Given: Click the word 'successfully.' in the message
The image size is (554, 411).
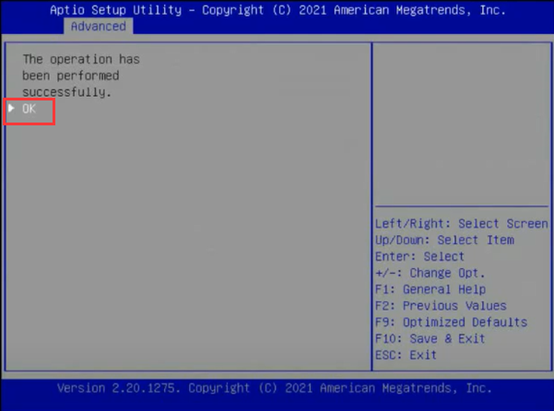Looking at the screenshot, I should point(67,92).
